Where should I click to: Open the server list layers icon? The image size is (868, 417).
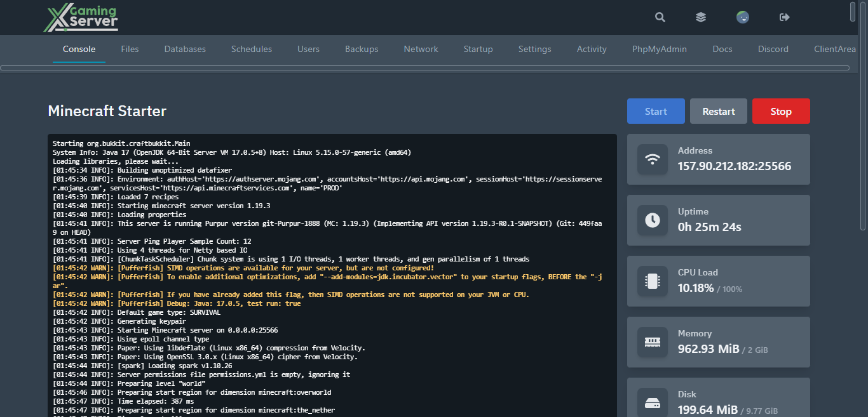click(701, 17)
